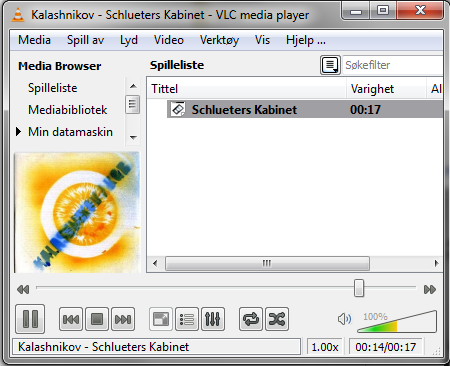This screenshot has width=450, height=366.
Task: Click the 1.00x playback speed label
Action: point(325,347)
